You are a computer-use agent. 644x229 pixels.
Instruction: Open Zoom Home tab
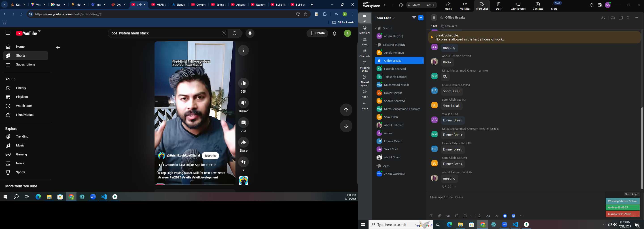click(448, 6)
